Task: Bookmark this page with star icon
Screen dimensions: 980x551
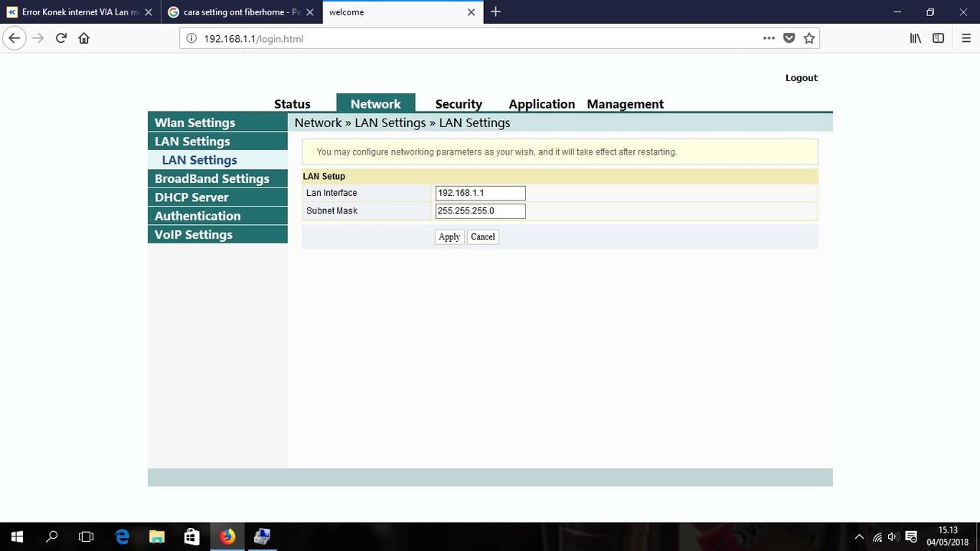Action: coord(809,38)
